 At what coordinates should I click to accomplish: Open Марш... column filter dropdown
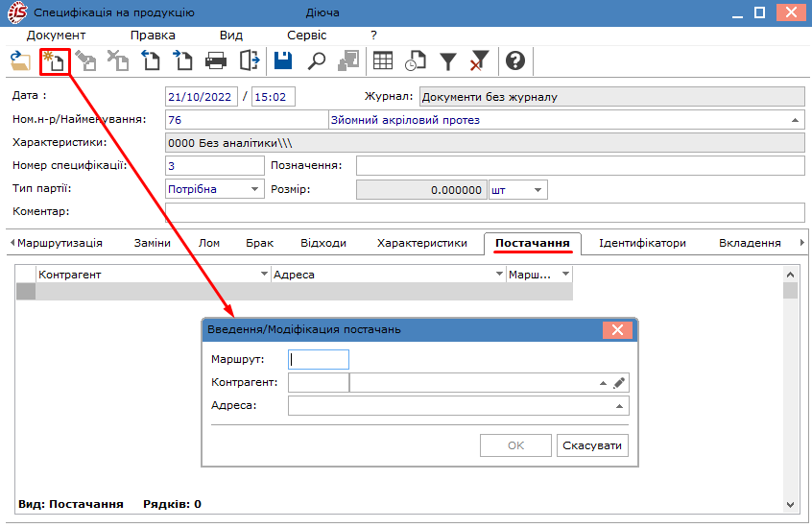click(x=565, y=275)
